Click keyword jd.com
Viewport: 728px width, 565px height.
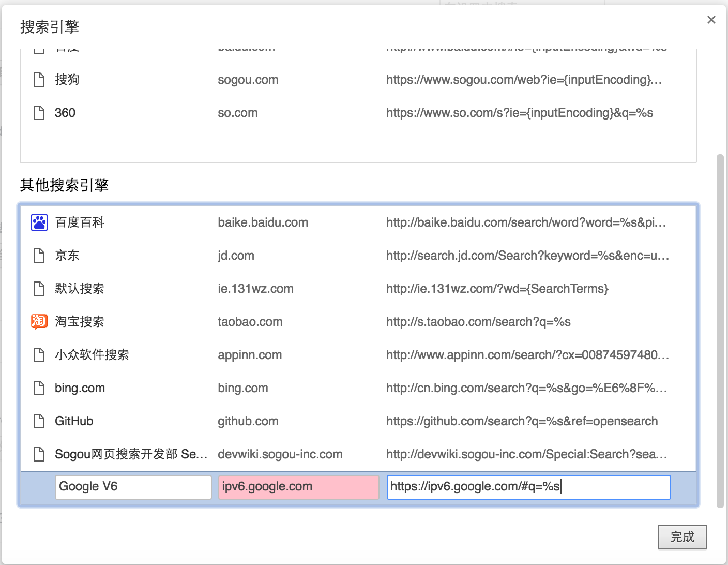point(236,256)
